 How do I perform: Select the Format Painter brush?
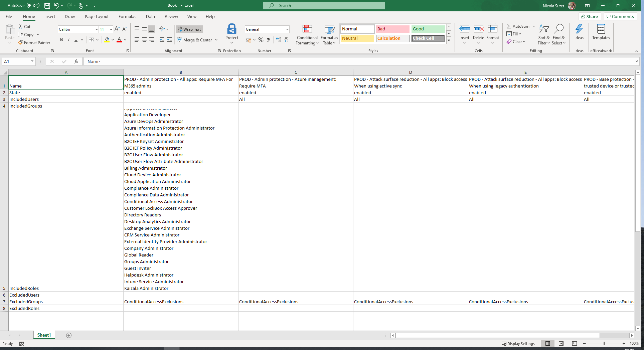pos(21,42)
